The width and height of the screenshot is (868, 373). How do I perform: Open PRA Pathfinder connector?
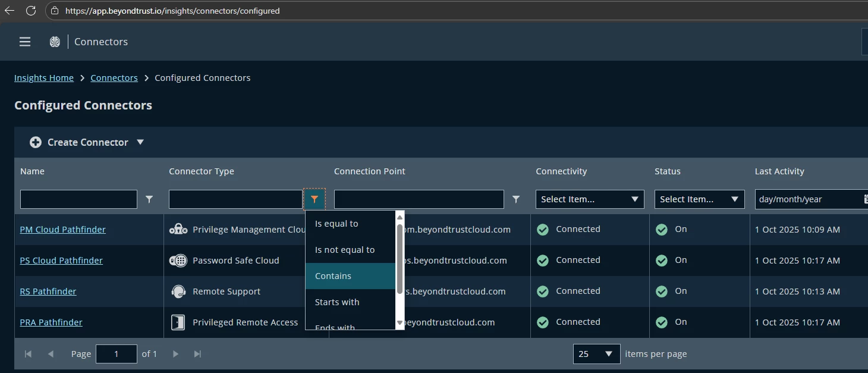click(x=51, y=322)
